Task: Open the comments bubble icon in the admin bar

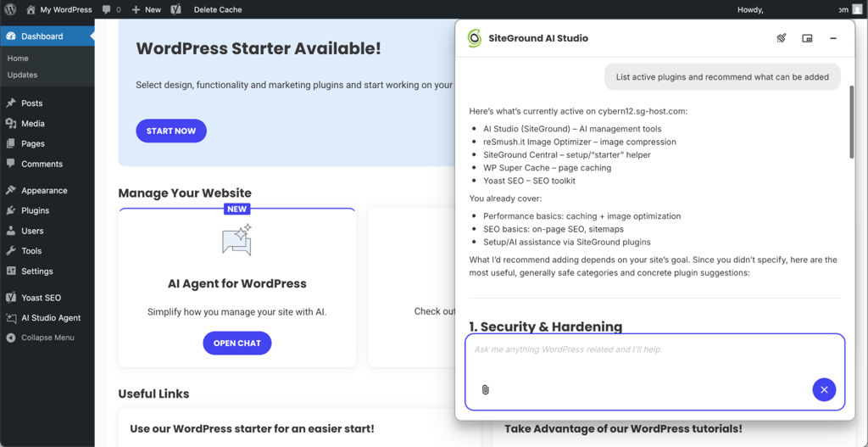Action: coord(106,10)
